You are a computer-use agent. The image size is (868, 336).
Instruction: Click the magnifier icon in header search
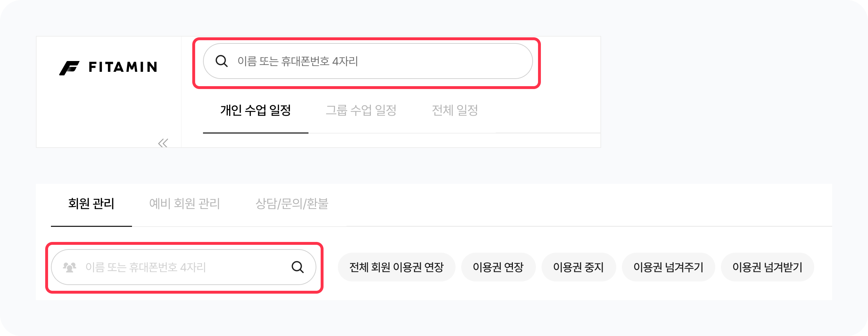coord(221,61)
